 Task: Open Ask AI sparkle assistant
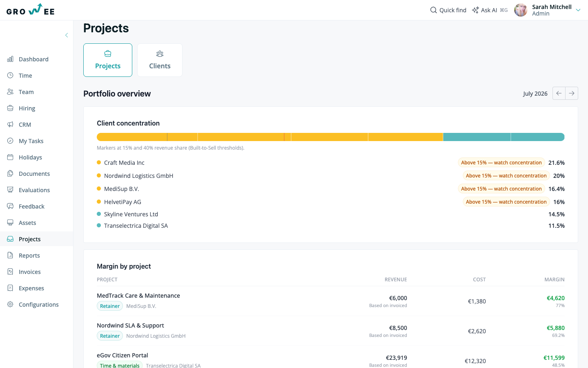(490, 10)
